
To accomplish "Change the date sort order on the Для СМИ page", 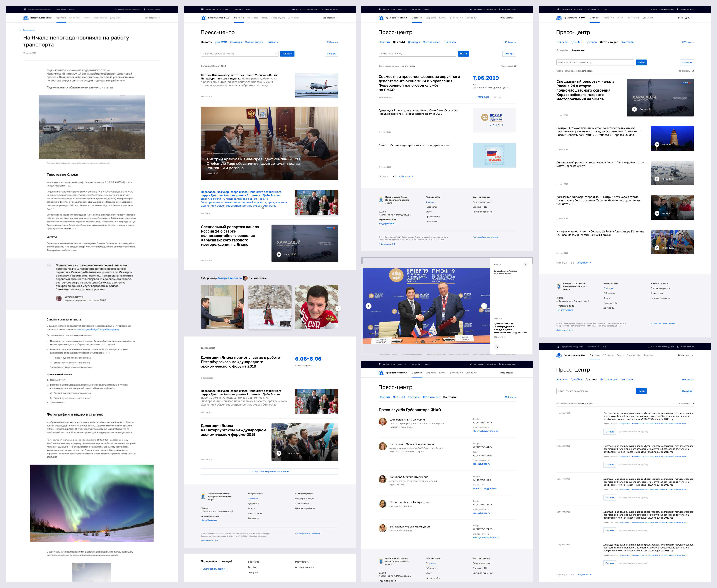I will pos(407,66).
